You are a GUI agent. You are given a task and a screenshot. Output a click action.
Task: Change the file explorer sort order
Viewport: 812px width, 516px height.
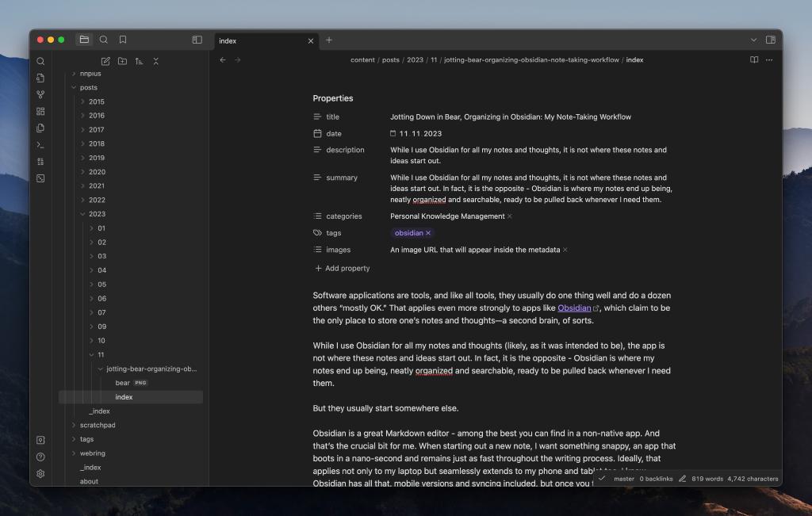[x=140, y=61]
